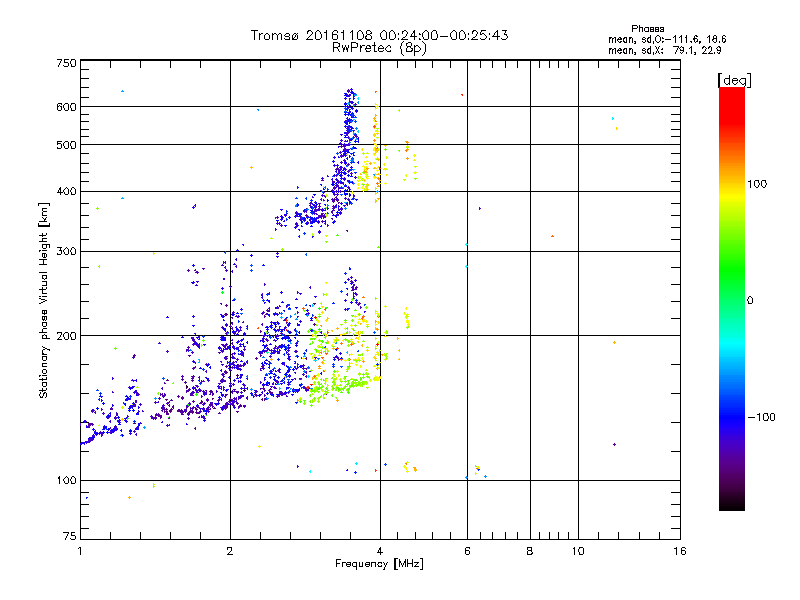Click y-axis tick label '200'
Image resolution: width=800 pixels, height=600 pixels.
[x=66, y=336]
